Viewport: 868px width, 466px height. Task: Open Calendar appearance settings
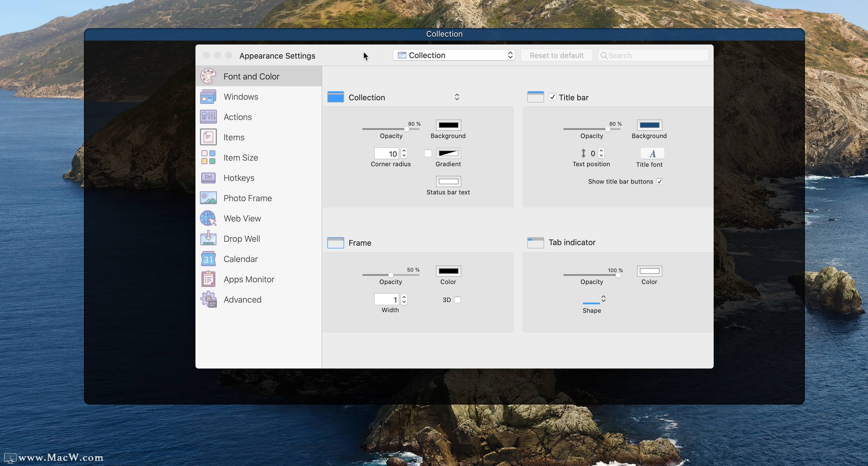click(241, 259)
